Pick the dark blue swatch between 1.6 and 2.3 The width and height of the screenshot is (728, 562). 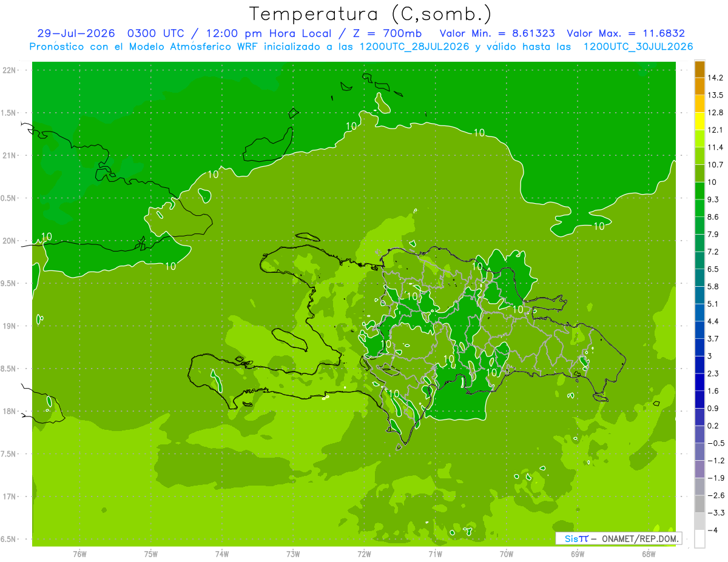[x=699, y=383]
